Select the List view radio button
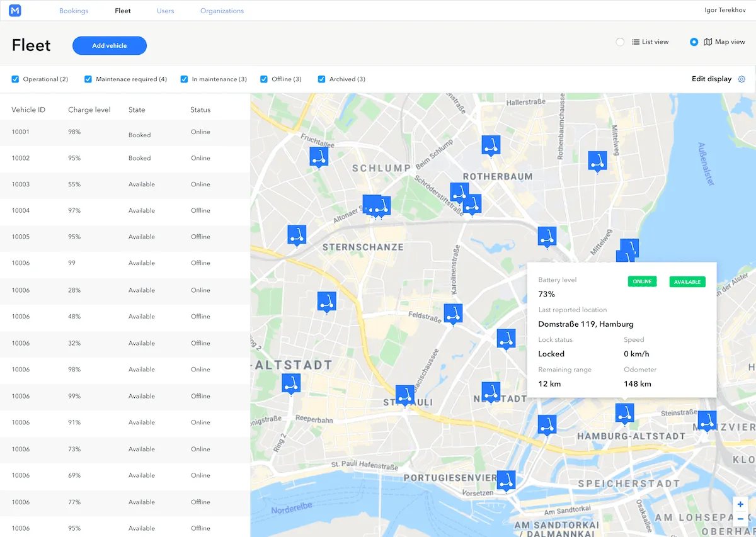The height and width of the screenshot is (537, 756). (x=620, y=42)
